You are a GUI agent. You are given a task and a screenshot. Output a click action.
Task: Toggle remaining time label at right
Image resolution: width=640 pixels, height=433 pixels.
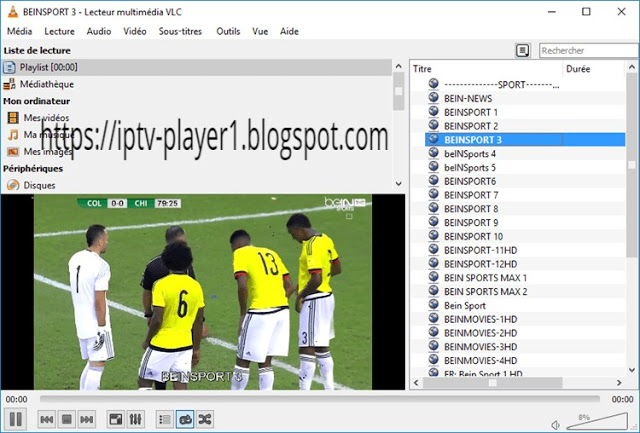click(622, 399)
